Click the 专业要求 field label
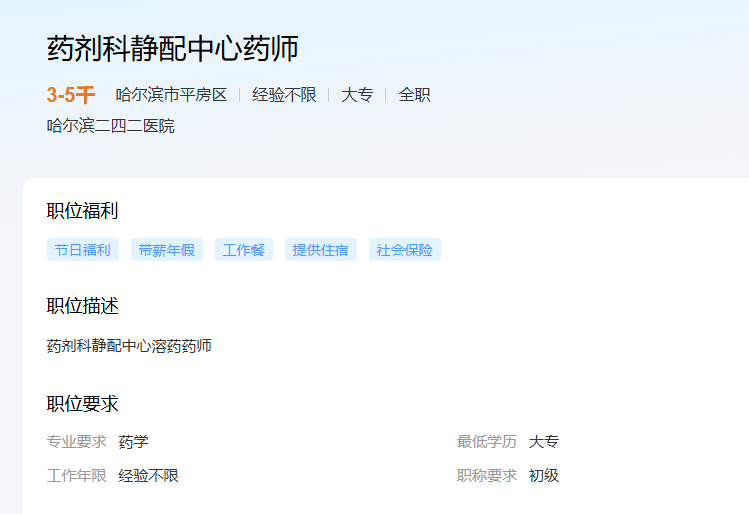 pyautogui.click(x=76, y=442)
